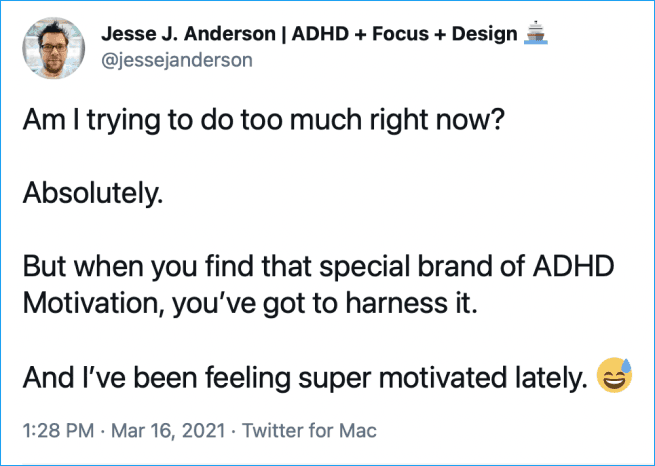This screenshot has width=655, height=466.
Task: Click 'special brand' in the tweet text
Action: click(406, 267)
